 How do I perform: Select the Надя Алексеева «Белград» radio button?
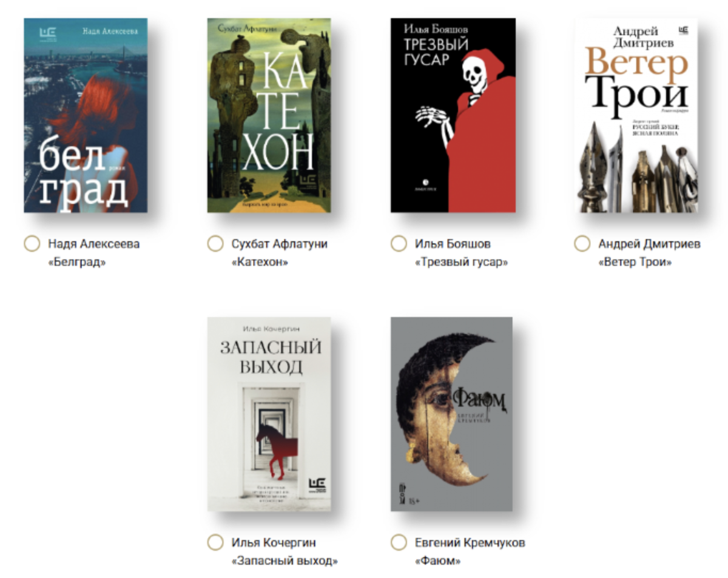32,244
